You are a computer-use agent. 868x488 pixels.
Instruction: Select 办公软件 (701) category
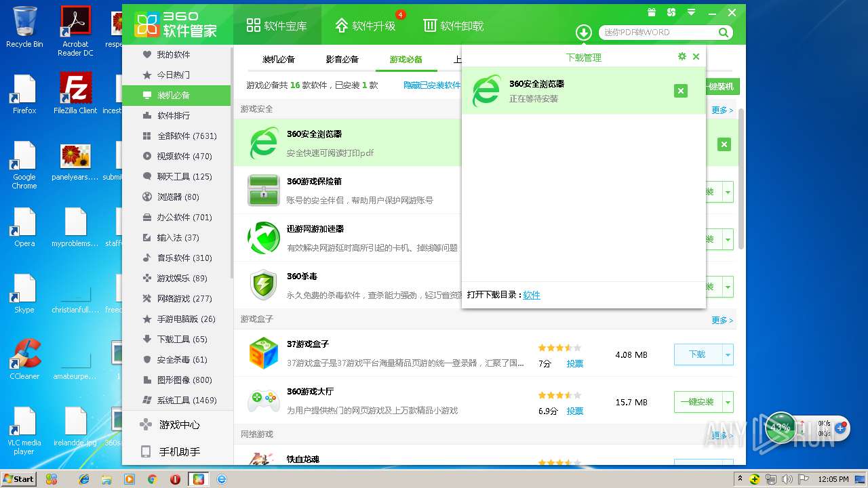tap(176, 217)
